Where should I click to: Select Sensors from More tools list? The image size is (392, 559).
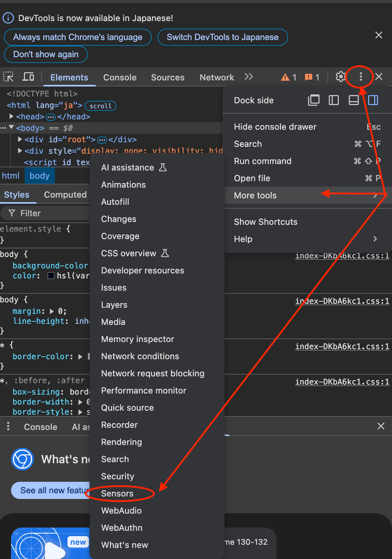coord(117,494)
